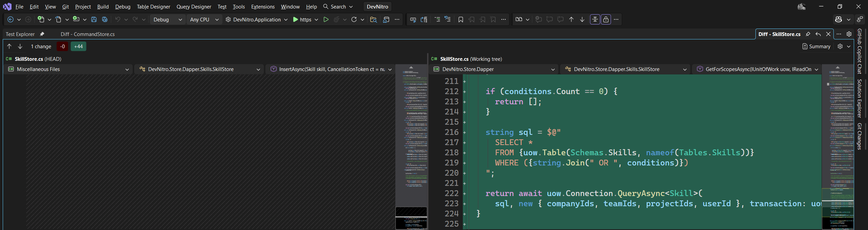Screen dimensions: 868x230
Task: Open the GetForScopesAsync member dropdown
Action: click(x=757, y=69)
